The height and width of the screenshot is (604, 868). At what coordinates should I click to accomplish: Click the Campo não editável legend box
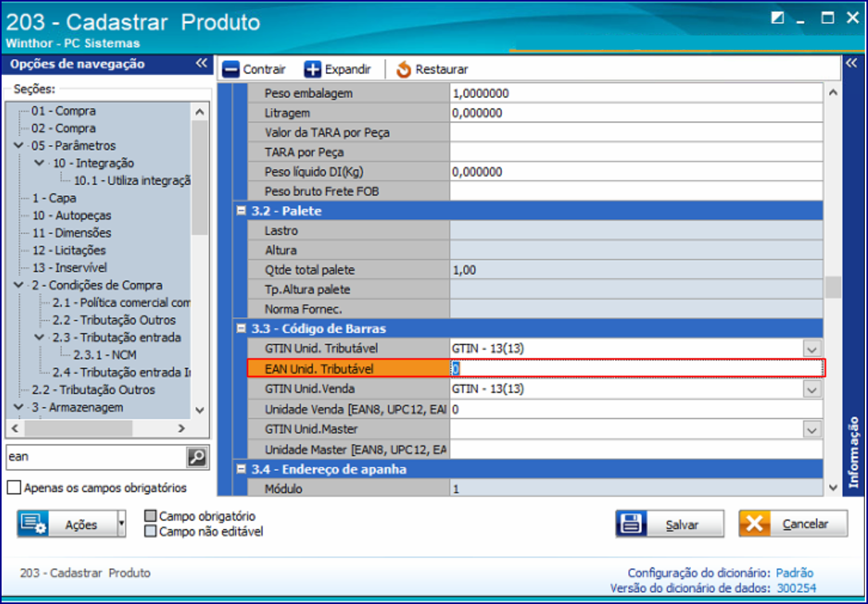click(x=150, y=531)
